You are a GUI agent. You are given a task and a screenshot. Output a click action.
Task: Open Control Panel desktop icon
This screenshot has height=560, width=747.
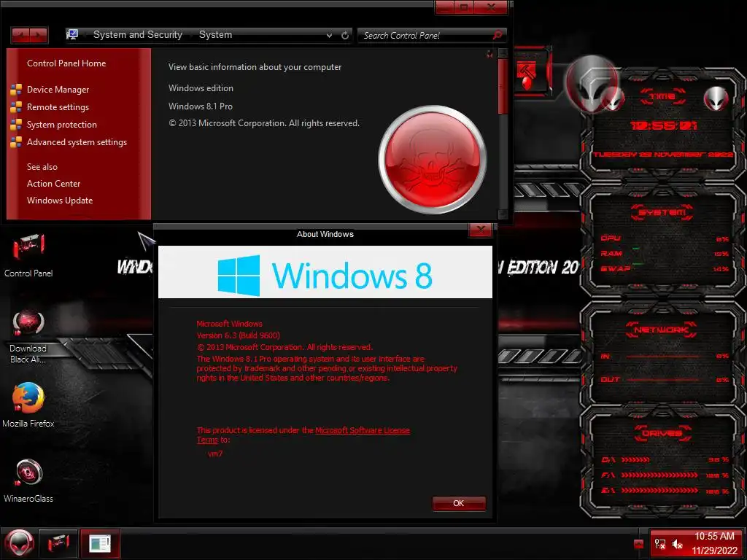coord(28,255)
